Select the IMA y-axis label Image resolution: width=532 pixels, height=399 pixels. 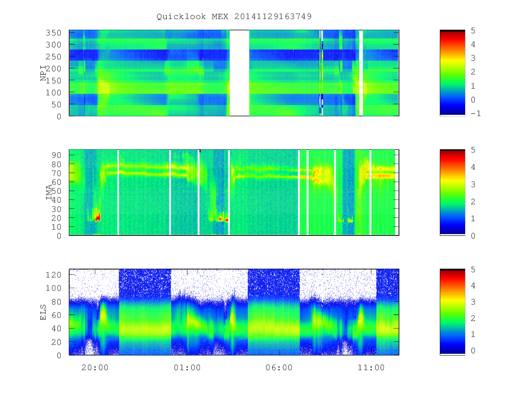(x=50, y=192)
